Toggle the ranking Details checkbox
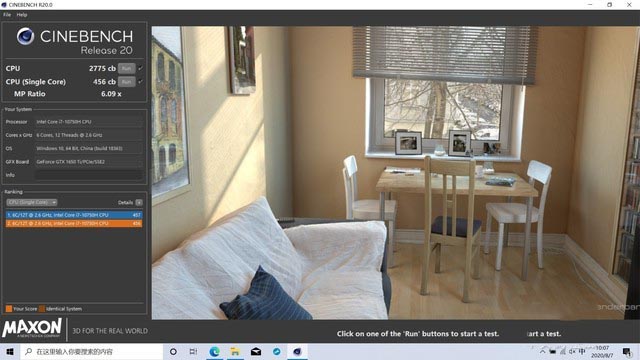Image resolution: width=640 pixels, height=360 pixels. point(139,202)
